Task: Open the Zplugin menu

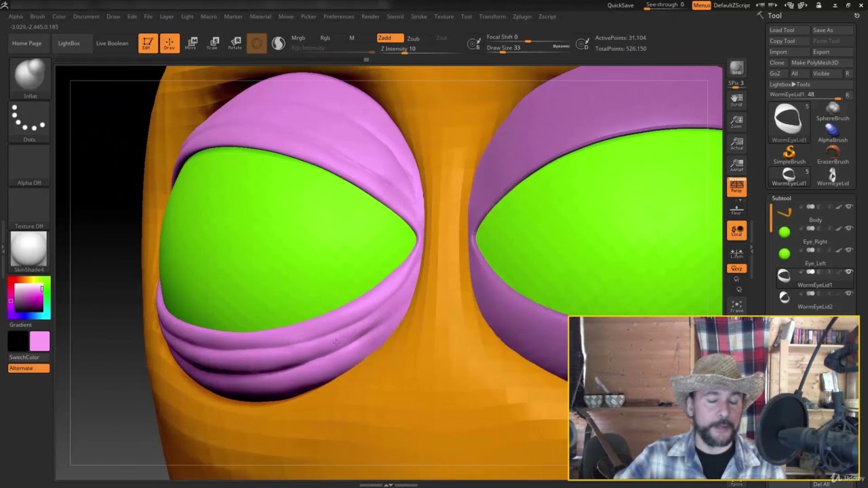Action: [522, 16]
